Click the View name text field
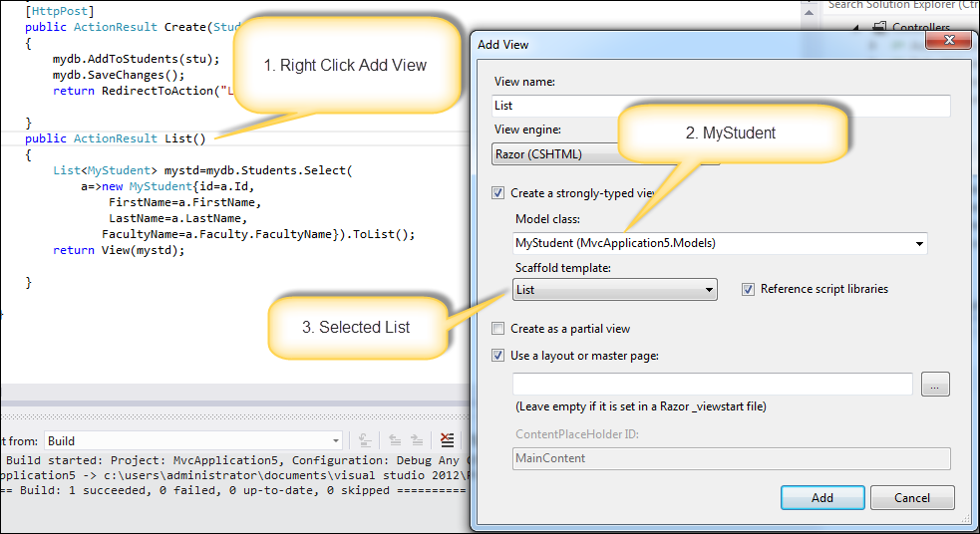 (721, 106)
